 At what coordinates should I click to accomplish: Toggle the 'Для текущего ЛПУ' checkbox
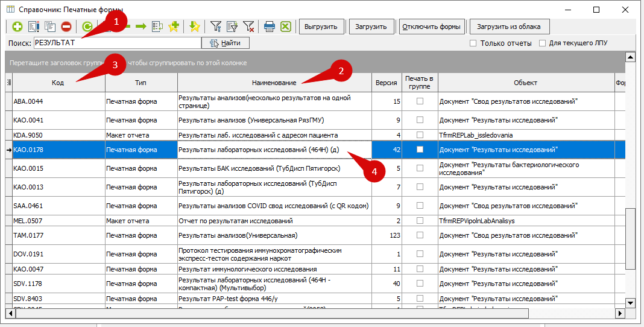[x=542, y=43]
